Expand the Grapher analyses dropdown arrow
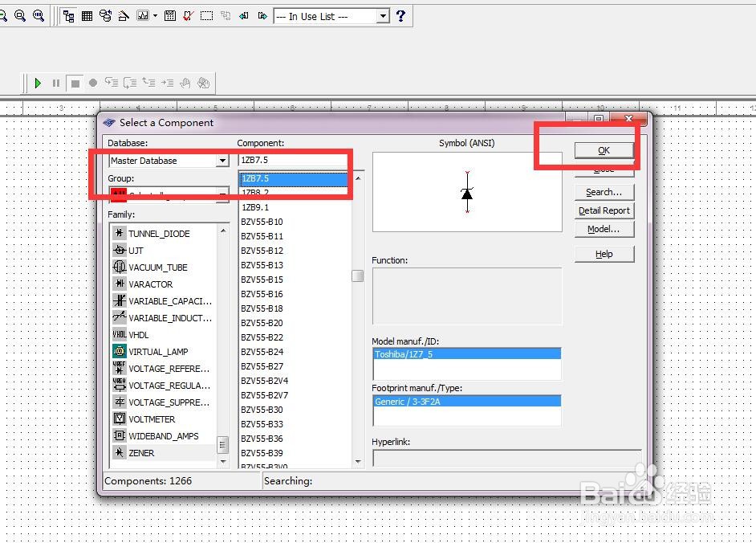The height and width of the screenshot is (543, 756). (x=155, y=16)
